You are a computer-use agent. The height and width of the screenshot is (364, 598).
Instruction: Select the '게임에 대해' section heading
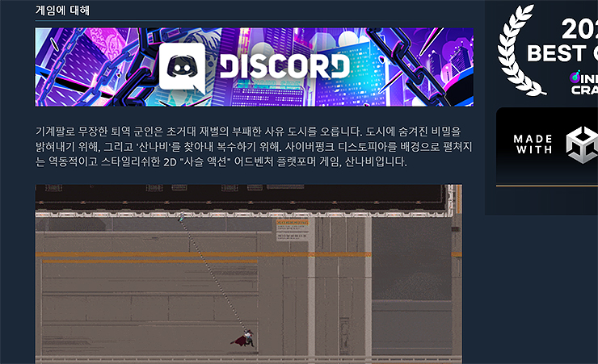click(62, 10)
